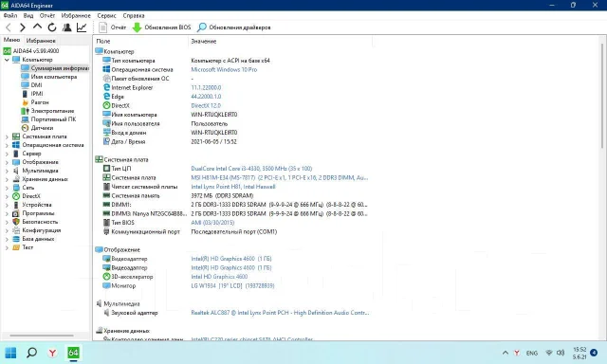Viewport: 607px width, 364px height.
Task: Open the Файл menu
Action: pos(10,15)
